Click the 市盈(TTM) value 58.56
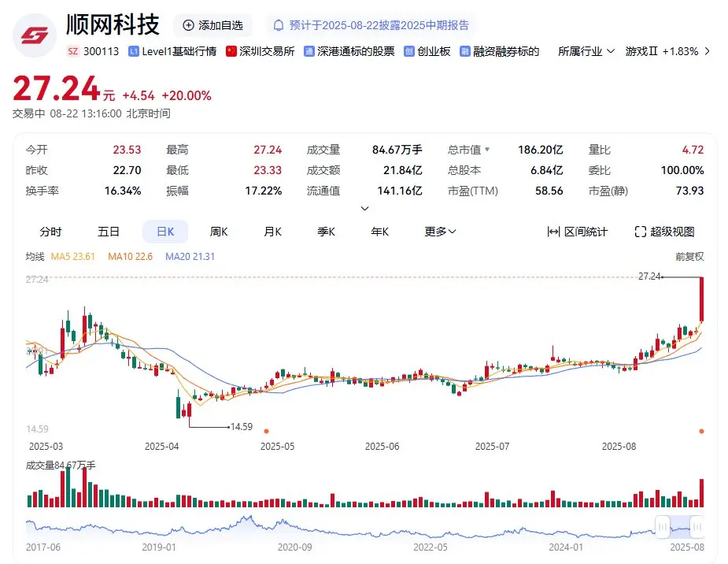Viewport: 728px width, 564px height. tap(549, 191)
